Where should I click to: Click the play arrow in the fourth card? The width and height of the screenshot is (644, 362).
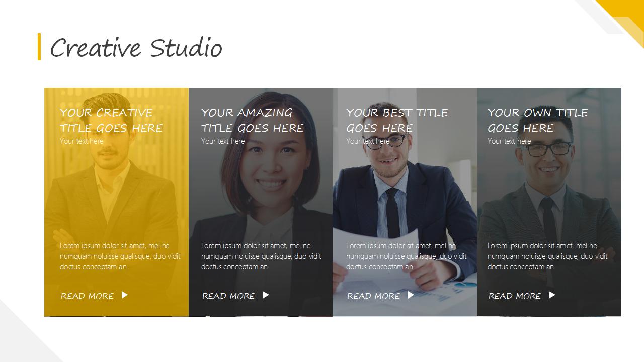[x=552, y=295]
